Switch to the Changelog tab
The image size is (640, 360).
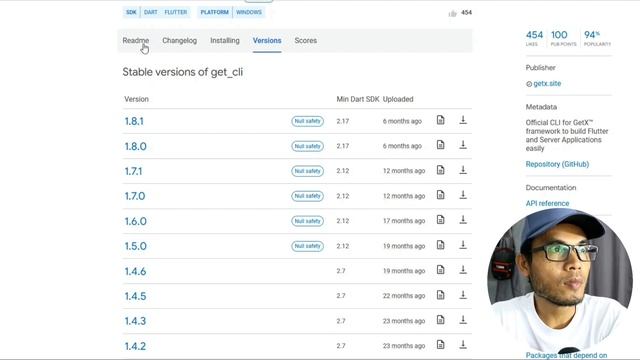[180, 40]
